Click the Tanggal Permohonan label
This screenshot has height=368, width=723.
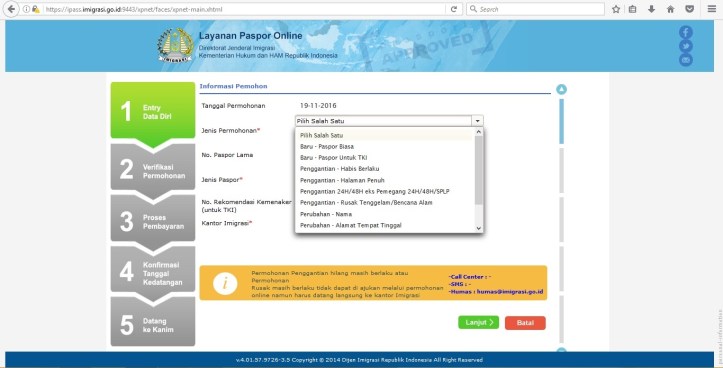pyautogui.click(x=233, y=106)
